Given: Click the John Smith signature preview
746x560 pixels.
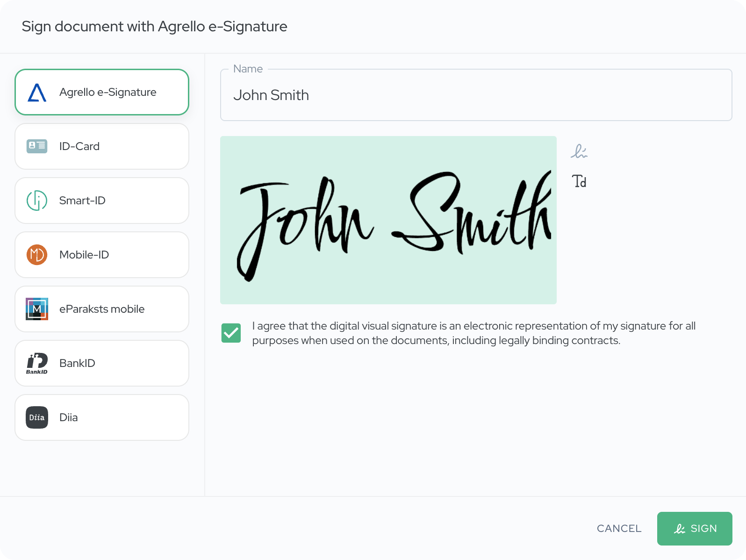Looking at the screenshot, I should 388,220.
